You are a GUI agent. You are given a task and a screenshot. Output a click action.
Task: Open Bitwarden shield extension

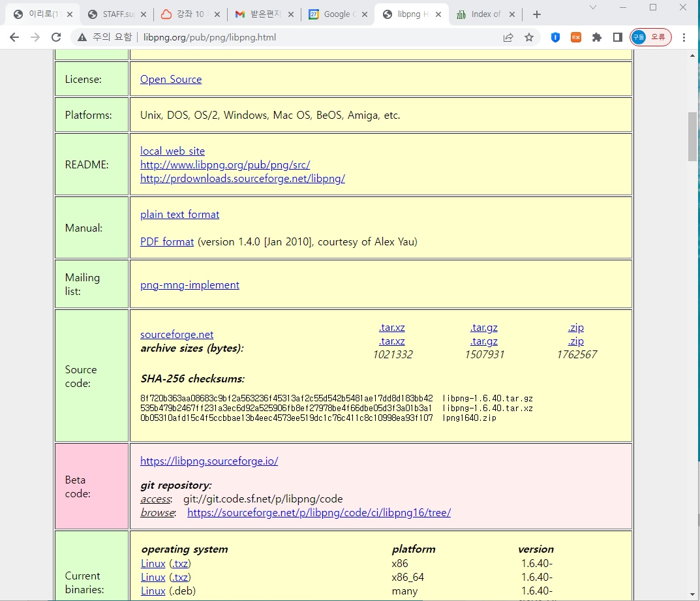tap(555, 37)
